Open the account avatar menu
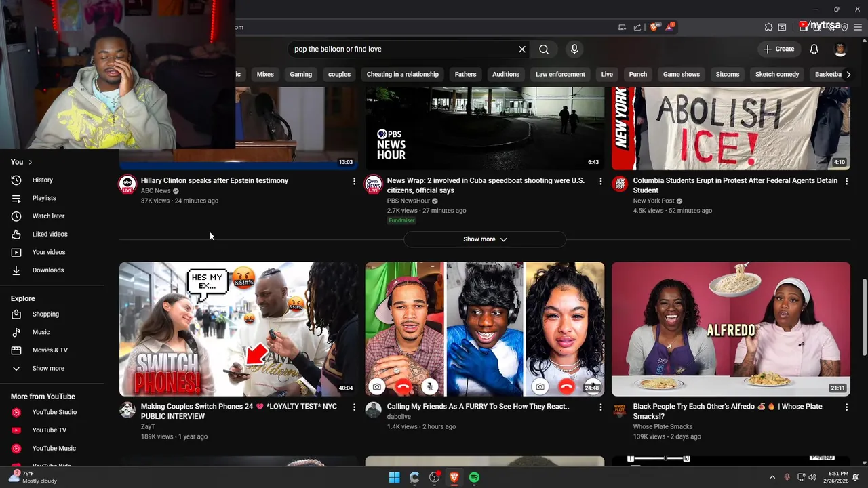 pos(840,49)
